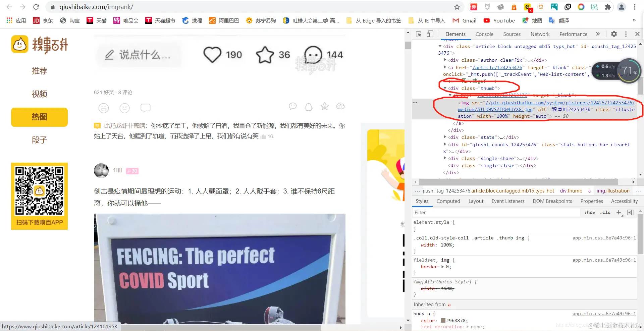Image resolution: width=644 pixels, height=331 pixels.
Task: Expand the div.author clearfix node
Action: point(445,60)
